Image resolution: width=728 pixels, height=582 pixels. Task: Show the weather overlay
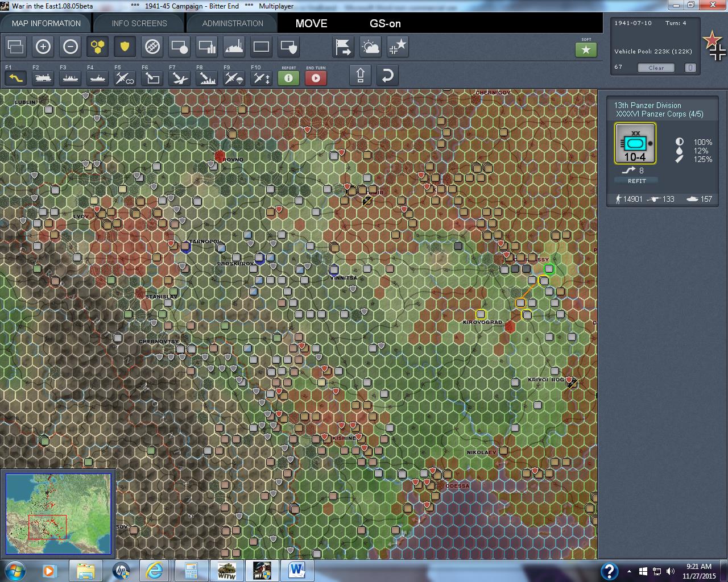click(x=371, y=47)
